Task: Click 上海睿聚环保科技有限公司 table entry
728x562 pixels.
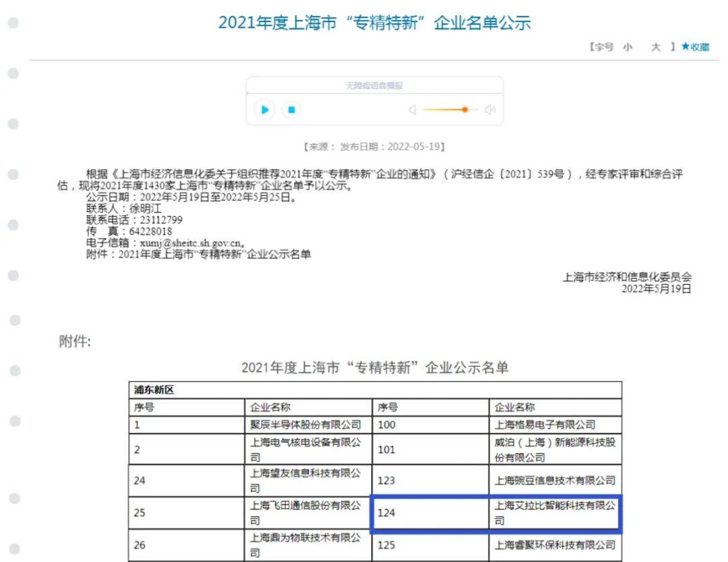Action: tap(554, 544)
